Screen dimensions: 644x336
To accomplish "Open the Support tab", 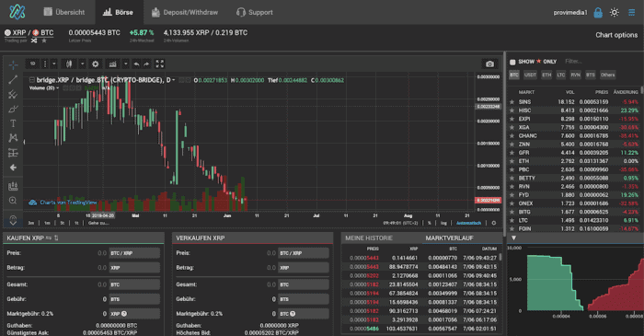I will [255, 12].
